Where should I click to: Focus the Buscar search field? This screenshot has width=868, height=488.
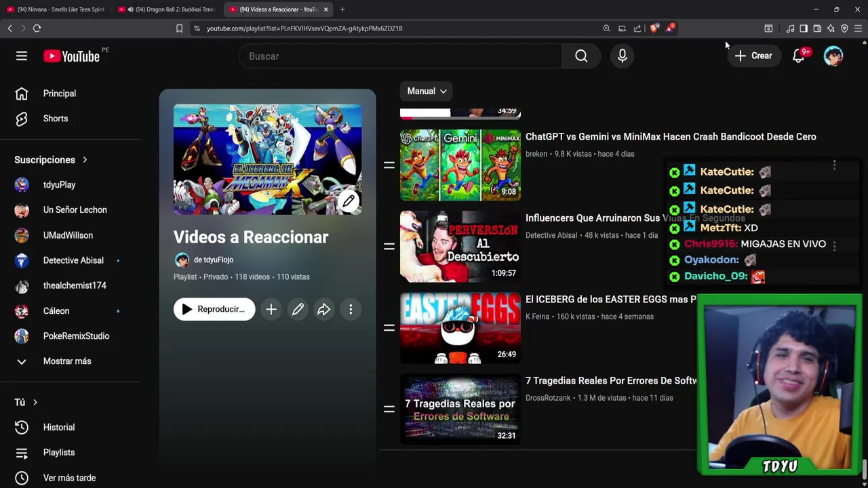tap(400, 56)
